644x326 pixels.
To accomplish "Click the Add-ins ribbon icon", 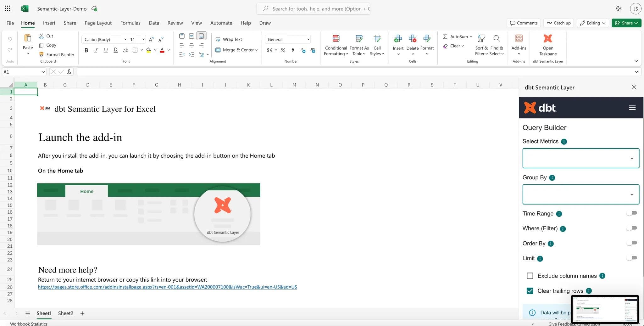I will coord(519,38).
